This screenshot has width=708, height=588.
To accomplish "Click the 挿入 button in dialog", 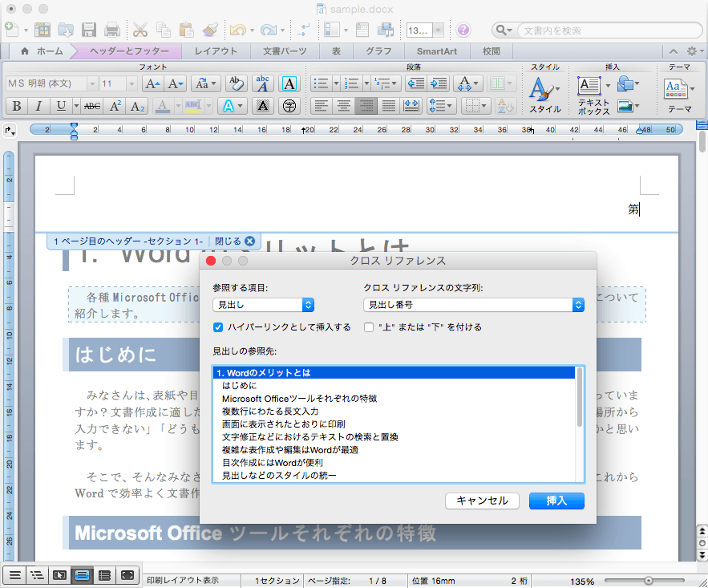I will 556,501.
